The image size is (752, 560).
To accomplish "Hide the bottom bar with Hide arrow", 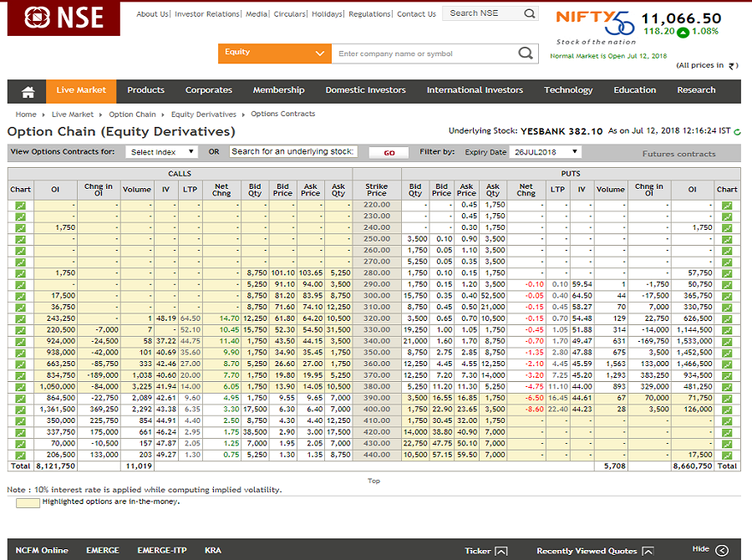I will point(722,550).
